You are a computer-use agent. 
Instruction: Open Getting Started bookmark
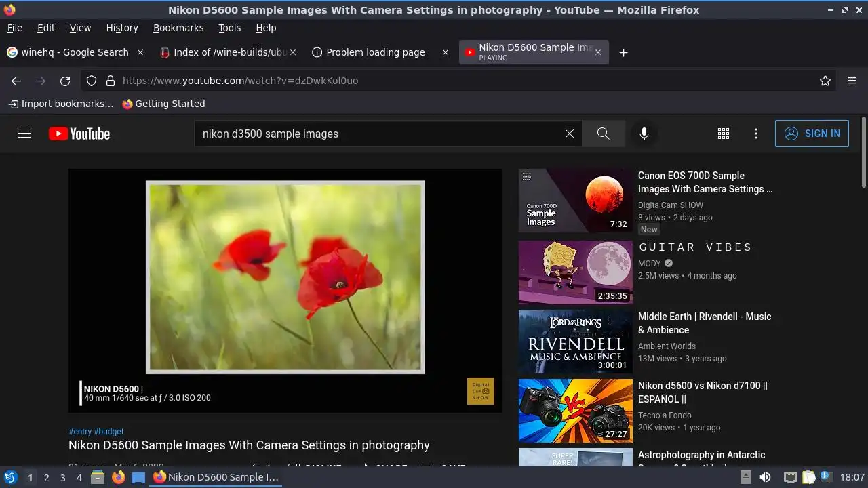click(x=163, y=104)
